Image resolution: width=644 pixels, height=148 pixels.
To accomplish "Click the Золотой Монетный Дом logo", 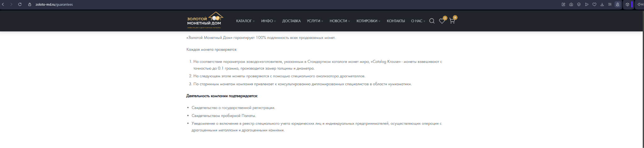I will click(x=205, y=20).
